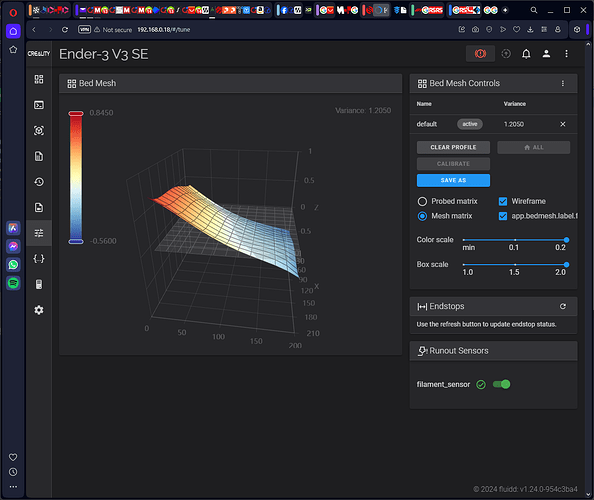Click the CALIBRATE button

453,164
